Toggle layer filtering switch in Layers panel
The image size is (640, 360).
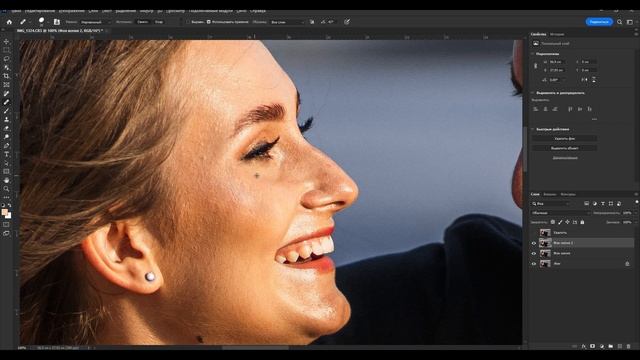point(636,202)
